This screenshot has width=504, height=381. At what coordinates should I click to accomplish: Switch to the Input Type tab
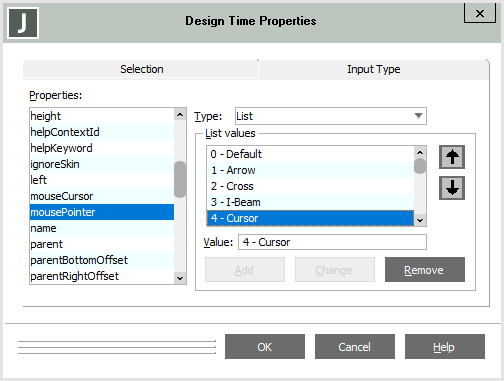coord(373,69)
